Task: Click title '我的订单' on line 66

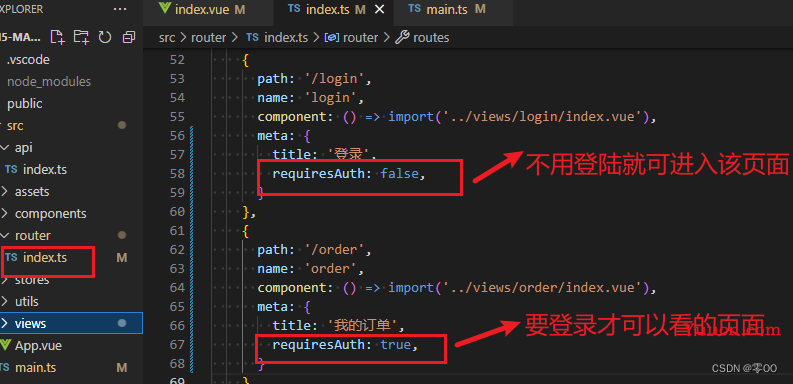Action: [x=339, y=325]
